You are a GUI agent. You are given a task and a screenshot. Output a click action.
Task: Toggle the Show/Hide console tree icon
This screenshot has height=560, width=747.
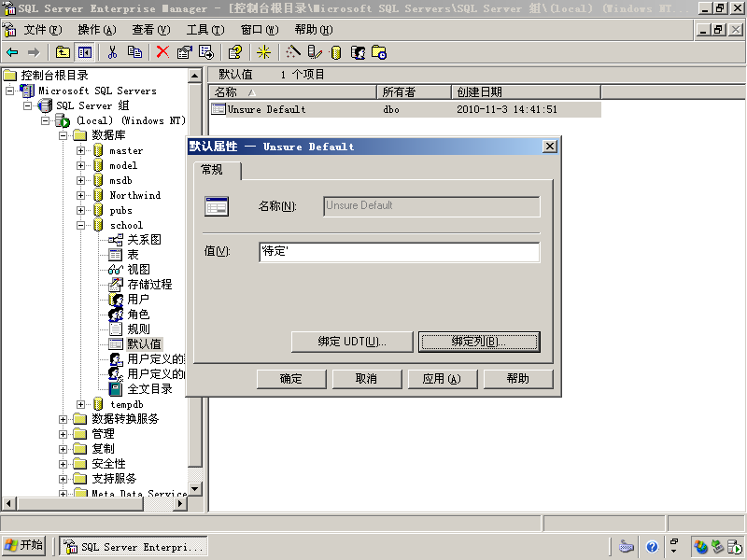click(x=85, y=52)
